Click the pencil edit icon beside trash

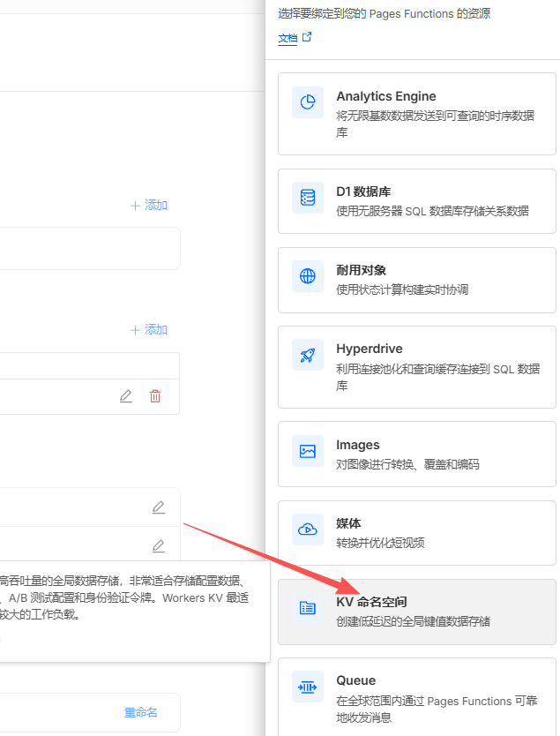[126, 396]
